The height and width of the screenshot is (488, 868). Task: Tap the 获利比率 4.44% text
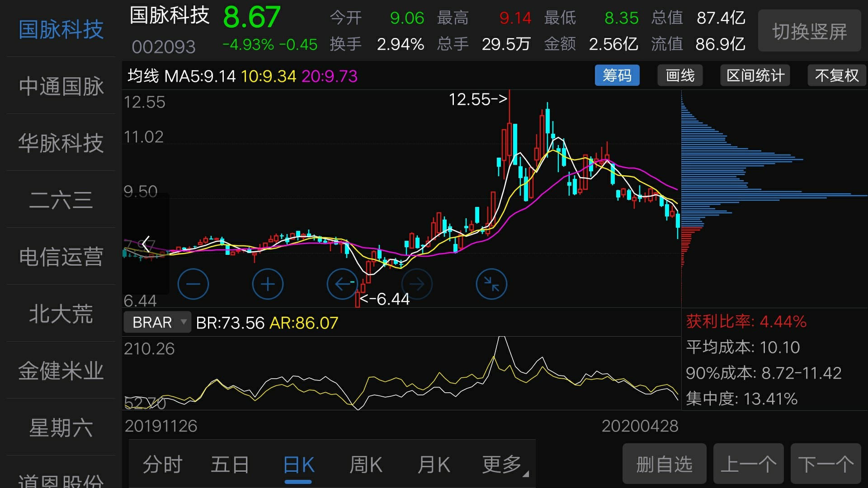coord(746,321)
